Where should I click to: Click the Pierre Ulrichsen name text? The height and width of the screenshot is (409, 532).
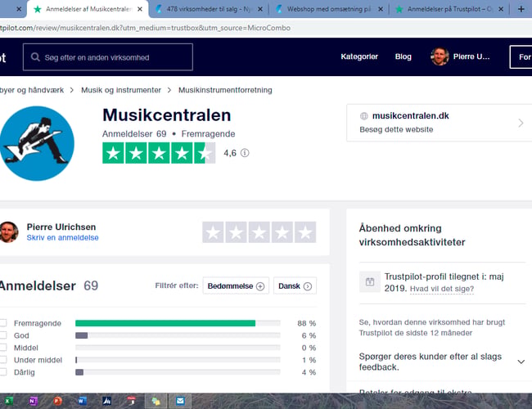61,227
